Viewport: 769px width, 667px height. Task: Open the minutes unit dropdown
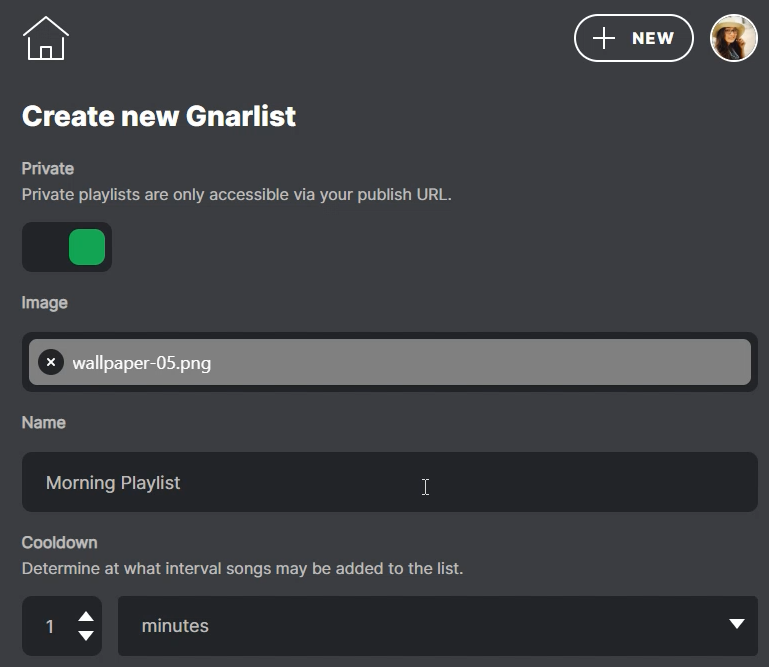(x=437, y=626)
